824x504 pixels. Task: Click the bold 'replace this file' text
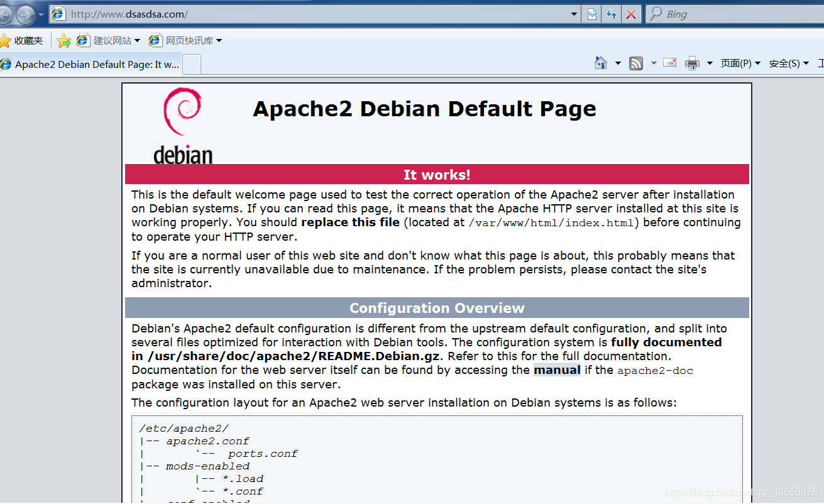[x=350, y=222]
